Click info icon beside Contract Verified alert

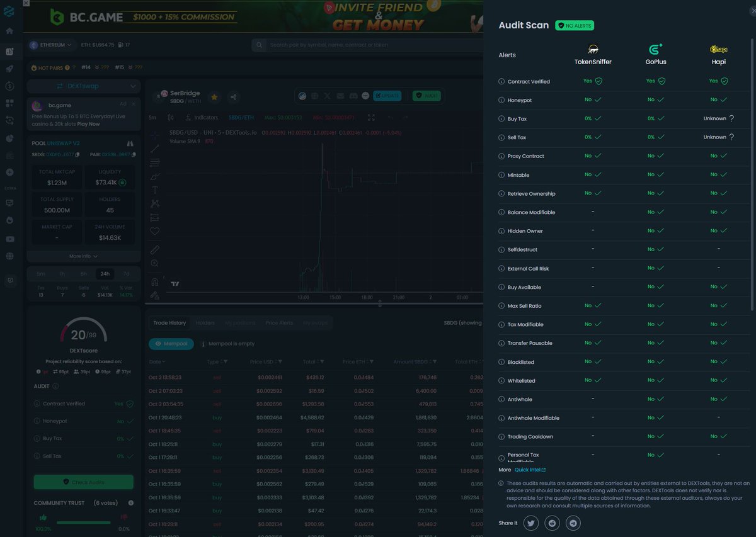(x=501, y=82)
